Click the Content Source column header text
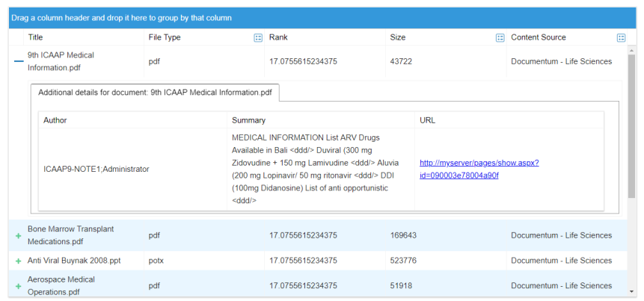The height and width of the screenshot is (301, 644). (x=538, y=37)
